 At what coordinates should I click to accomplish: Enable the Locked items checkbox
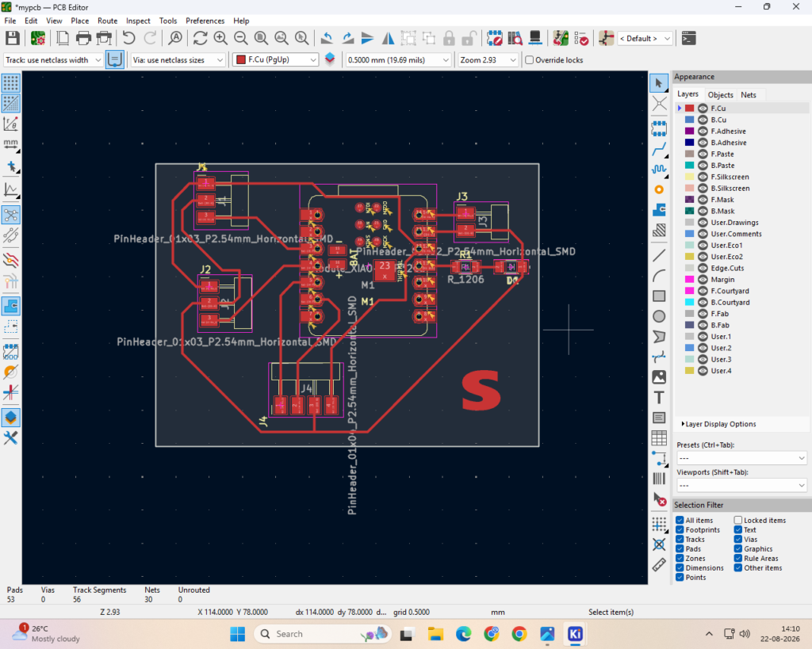(738, 520)
